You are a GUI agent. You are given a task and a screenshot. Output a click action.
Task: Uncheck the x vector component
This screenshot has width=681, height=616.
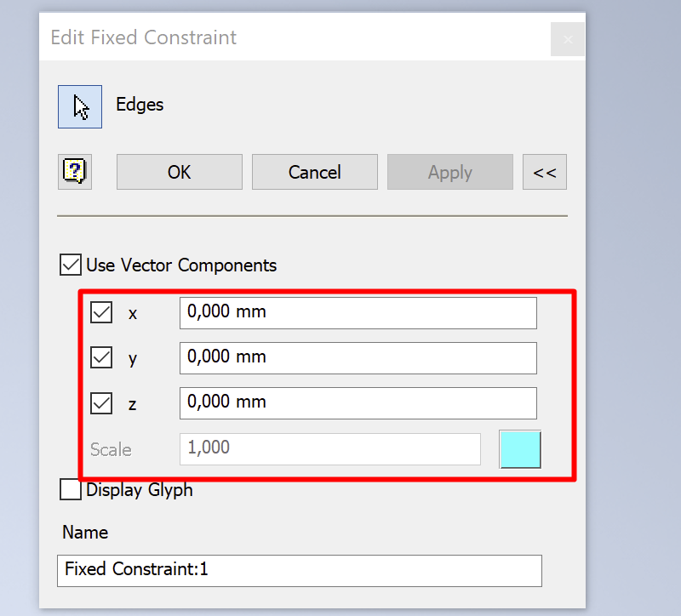[100, 312]
